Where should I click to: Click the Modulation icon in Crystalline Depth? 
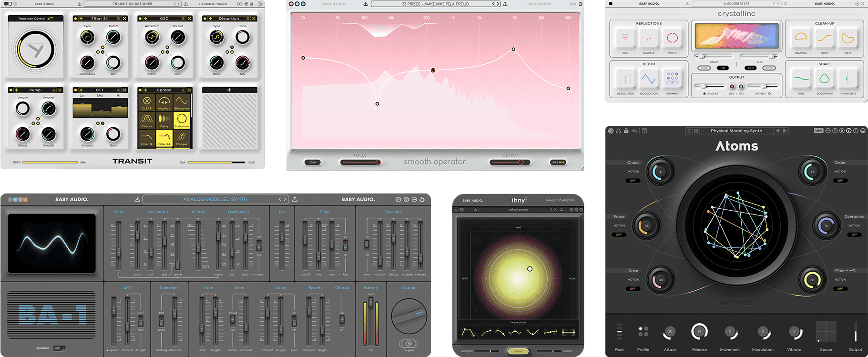pos(649,79)
